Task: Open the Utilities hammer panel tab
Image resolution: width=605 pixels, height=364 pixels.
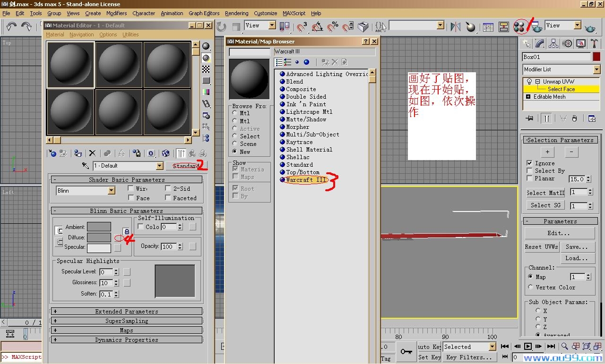Action: coord(594,44)
